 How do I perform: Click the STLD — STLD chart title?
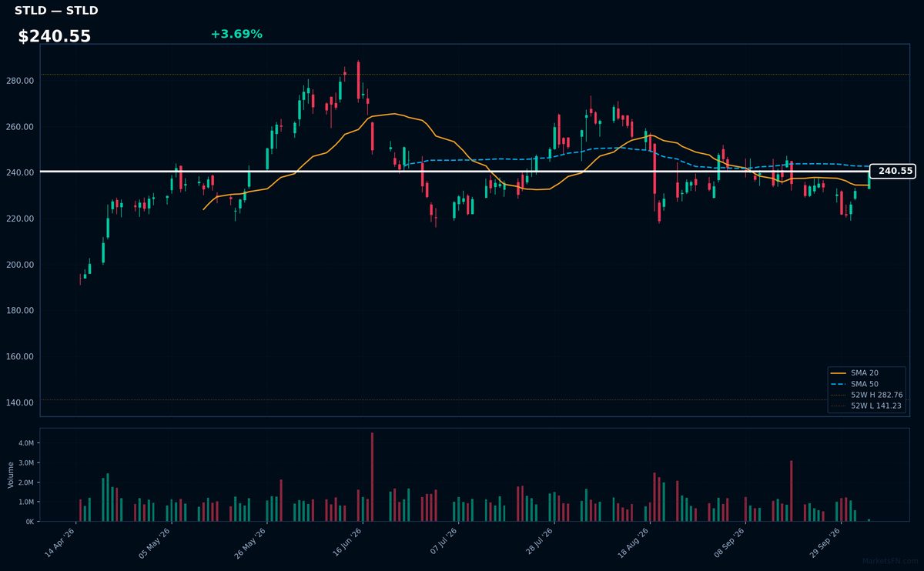(56, 11)
